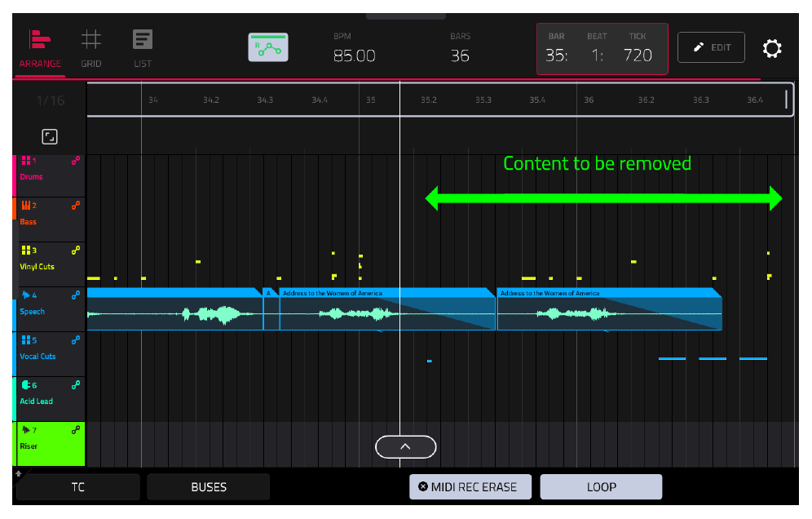
Task: Open the 1/16 time division selector
Action: 51,100
